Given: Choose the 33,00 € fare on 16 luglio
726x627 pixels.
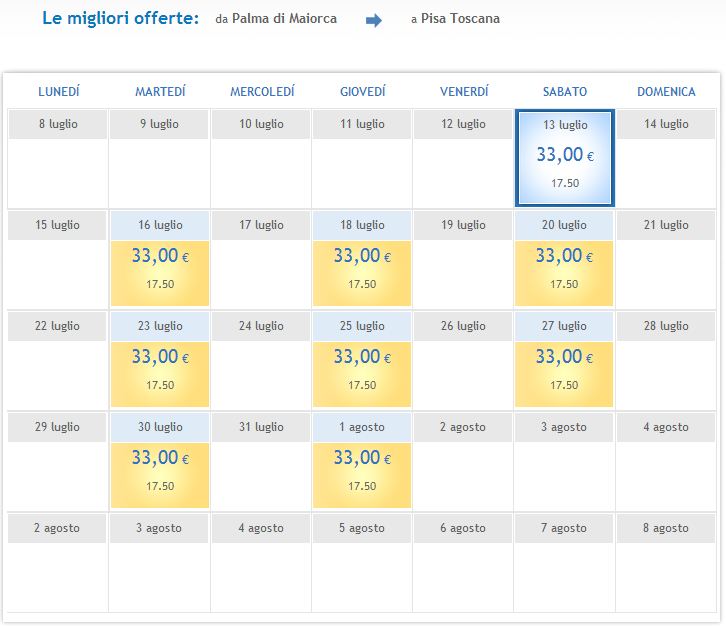Looking at the screenshot, I should [x=160, y=273].
